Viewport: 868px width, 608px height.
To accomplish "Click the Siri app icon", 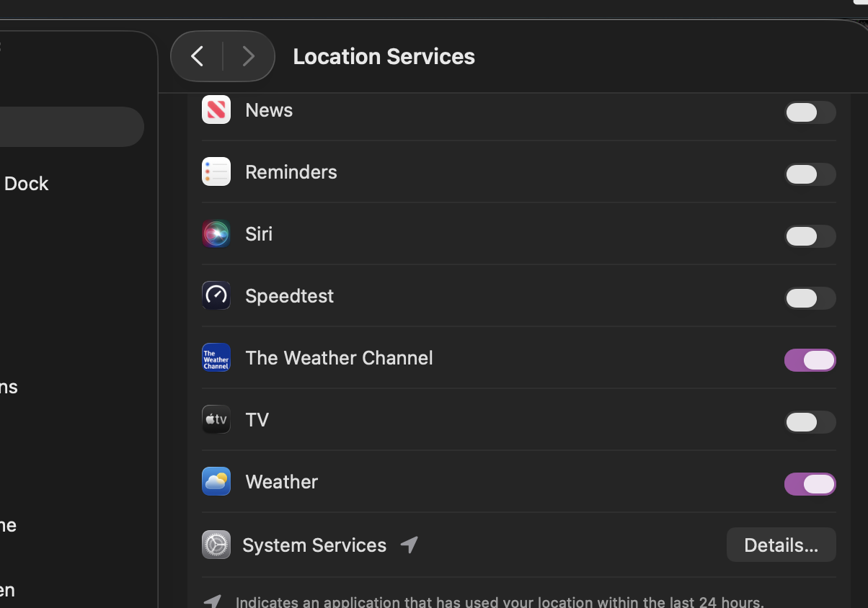I will (216, 233).
